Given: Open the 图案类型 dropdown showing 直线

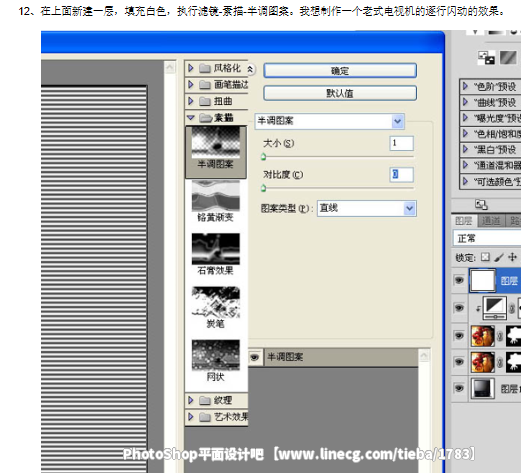Looking at the screenshot, I should pos(367,208).
